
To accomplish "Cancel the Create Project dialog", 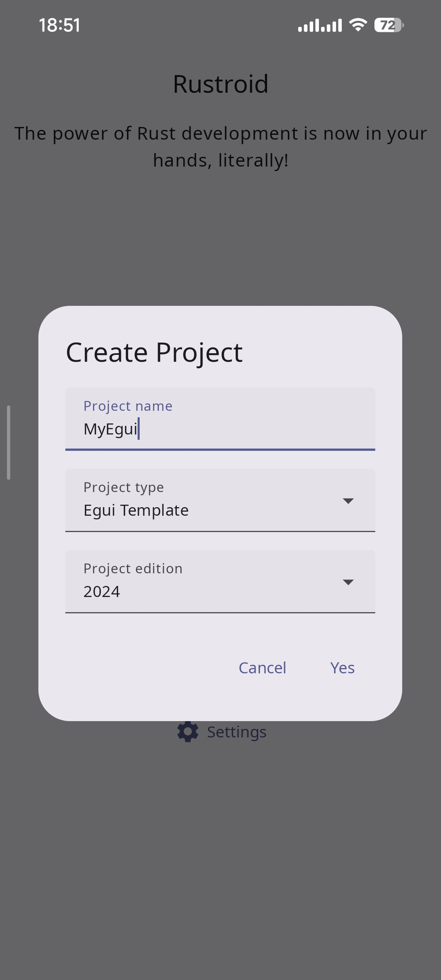I will click(x=262, y=668).
